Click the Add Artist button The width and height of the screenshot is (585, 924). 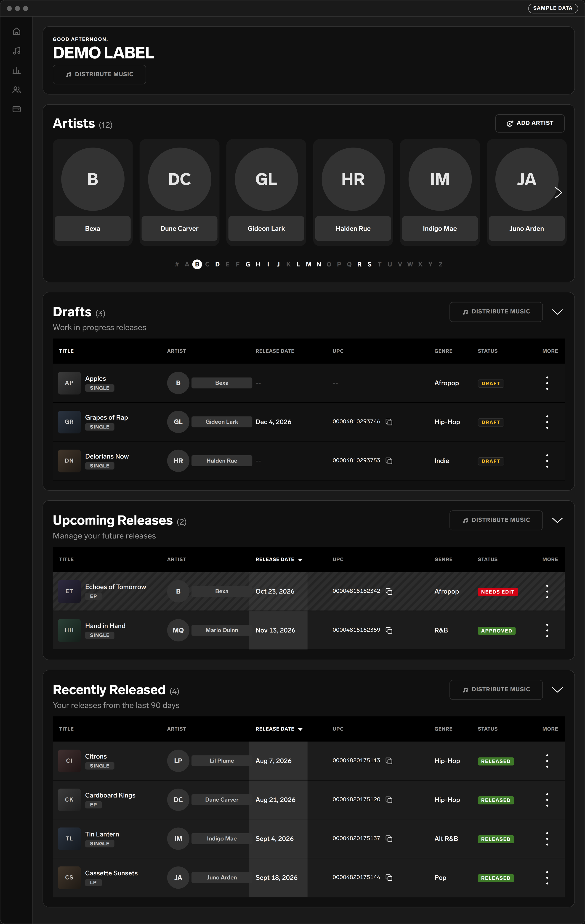(530, 123)
